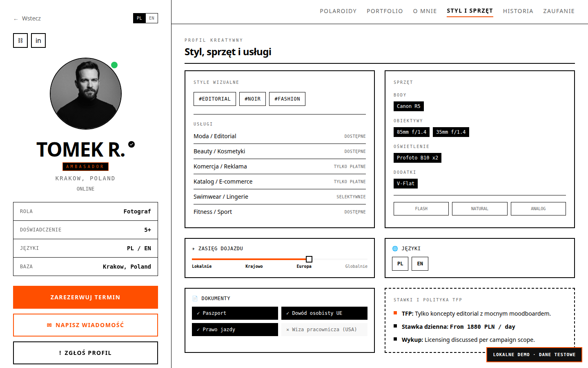This screenshot has width=588, height=368.
Task: Click the Moda / Editorial service row
Action: pyautogui.click(x=280, y=136)
